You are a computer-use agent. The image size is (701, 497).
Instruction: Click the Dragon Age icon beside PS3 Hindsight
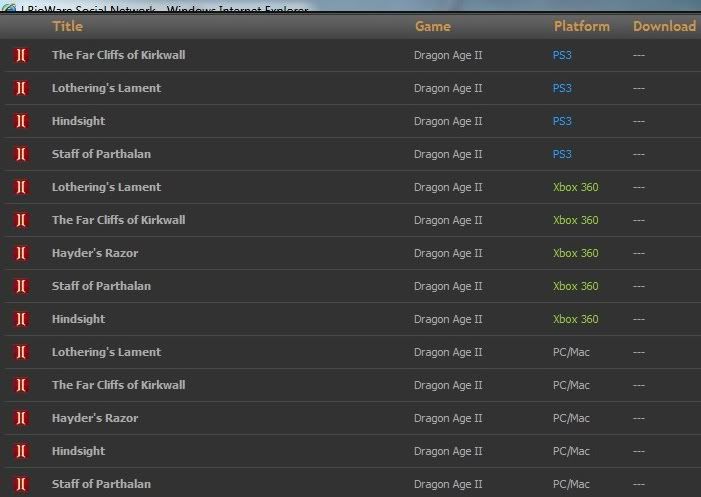click(21, 121)
